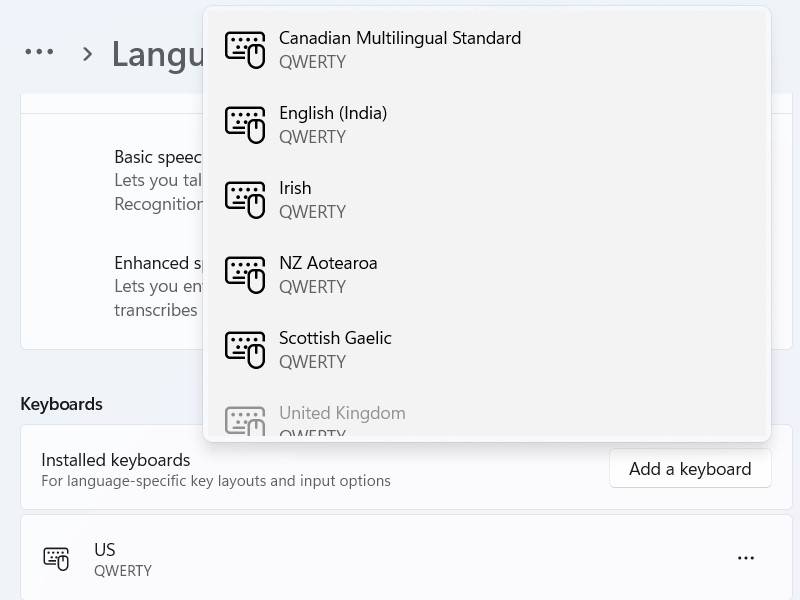Click the Add a keyboard button
Screen dimensions: 800x600
pos(690,468)
